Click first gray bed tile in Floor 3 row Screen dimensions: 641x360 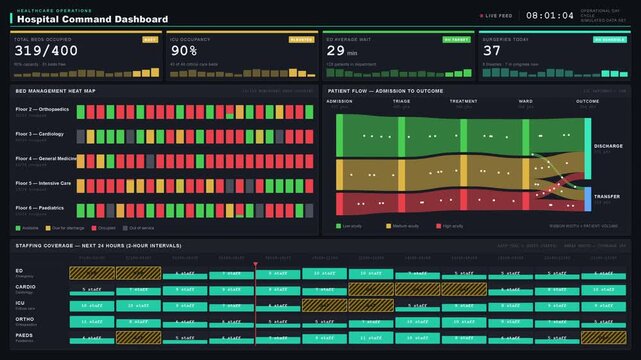pyautogui.click(x=81, y=136)
